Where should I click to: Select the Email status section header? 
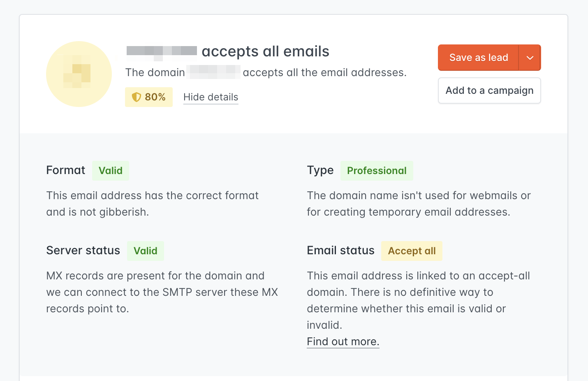pyautogui.click(x=340, y=251)
